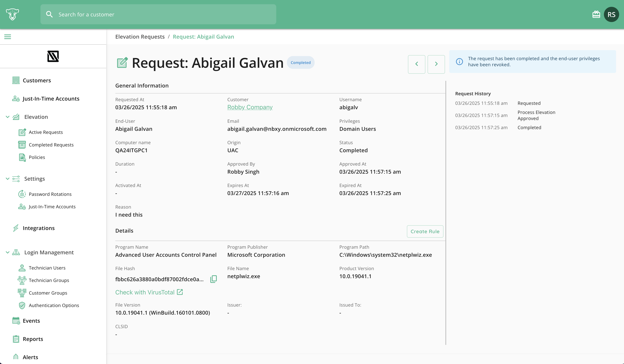Click the Completed Requests archive icon

click(x=22, y=145)
